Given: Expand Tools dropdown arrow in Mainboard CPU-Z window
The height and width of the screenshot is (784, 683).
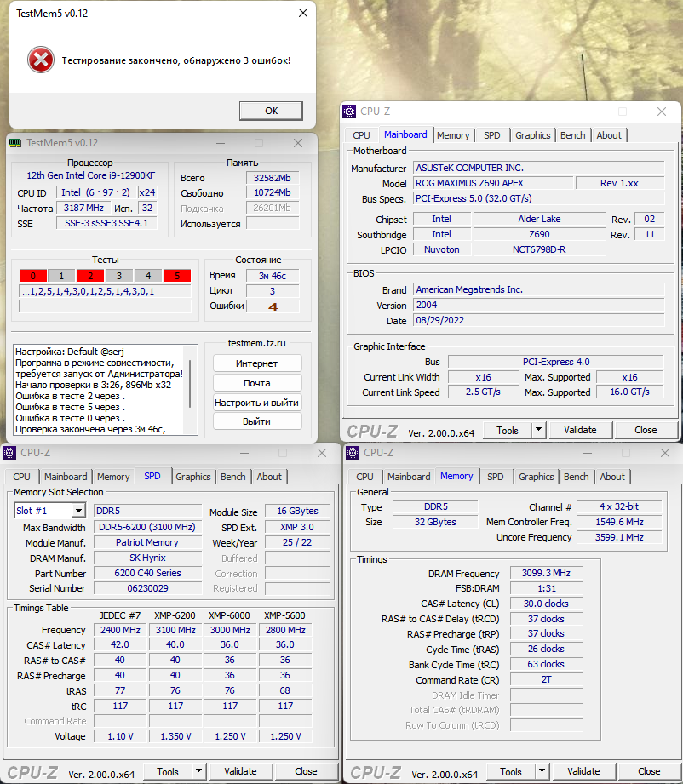Looking at the screenshot, I should click(x=538, y=431).
